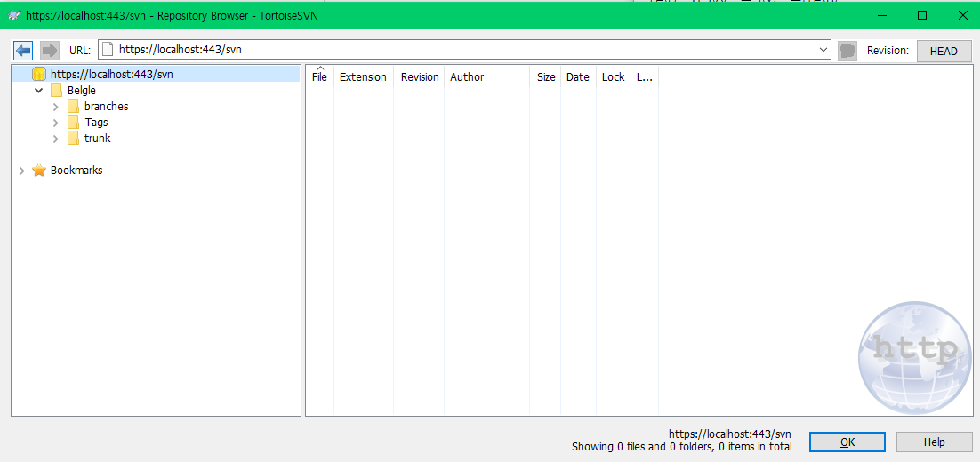Click the status bar URL above the file count
The image size is (980, 462).
click(730, 434)
